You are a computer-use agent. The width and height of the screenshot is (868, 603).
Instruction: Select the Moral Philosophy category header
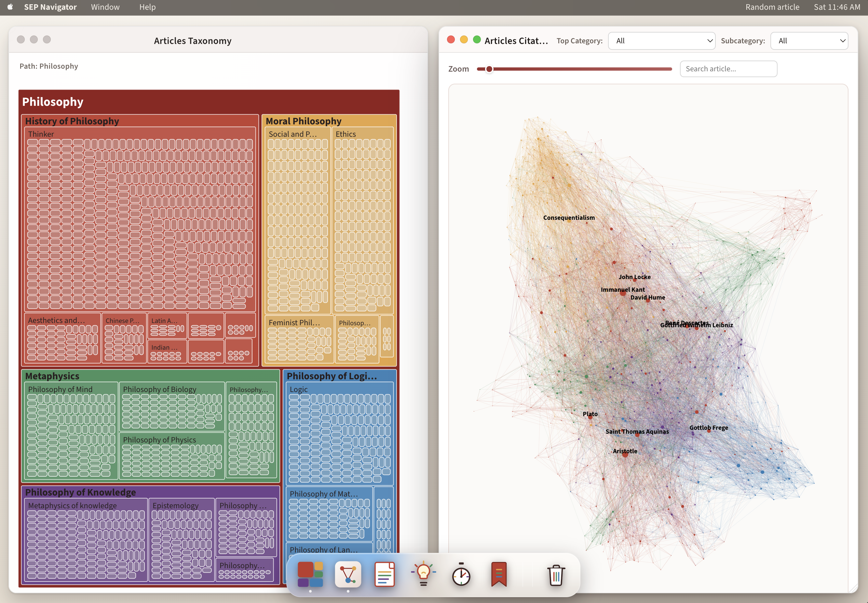pos(303,121)
